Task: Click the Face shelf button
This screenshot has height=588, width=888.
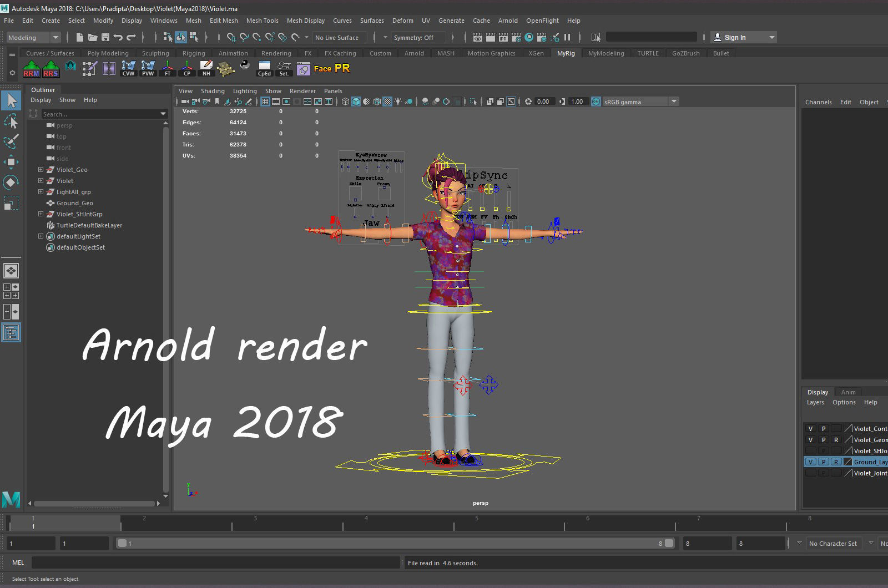Action: [x=322, y=69]
